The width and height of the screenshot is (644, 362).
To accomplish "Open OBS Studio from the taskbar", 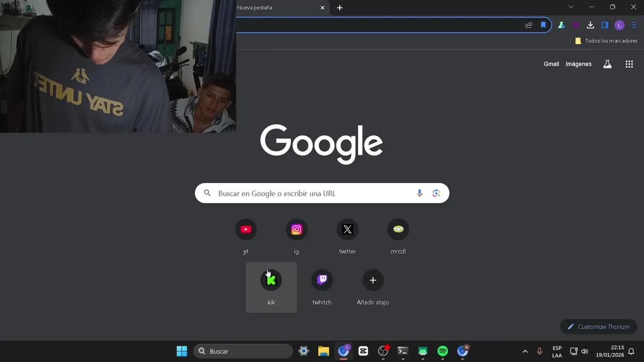I will pyautogui.click(x=383, y=351).
